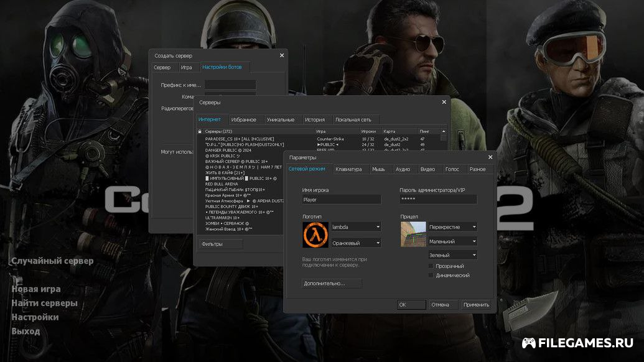The image size is (644, 362).
Task: Click the lambda logo preview image
Action: [x=315, y=234]
